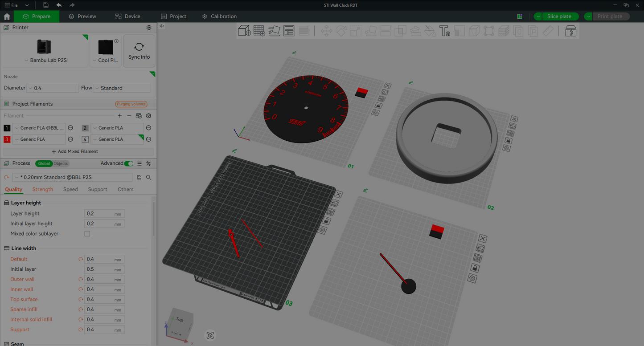Open the Project tab

pyautogui.click(x=174, y=16)
